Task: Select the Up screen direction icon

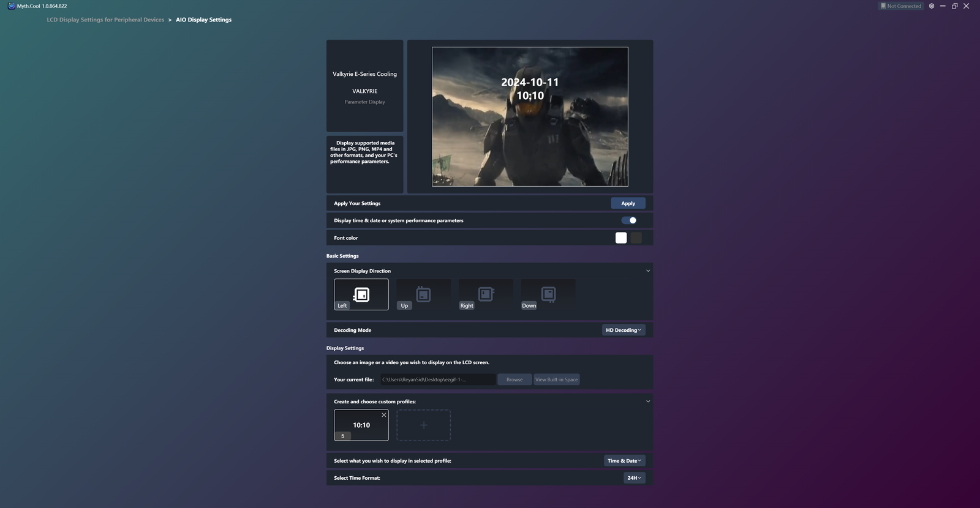Action: (423, 294)
